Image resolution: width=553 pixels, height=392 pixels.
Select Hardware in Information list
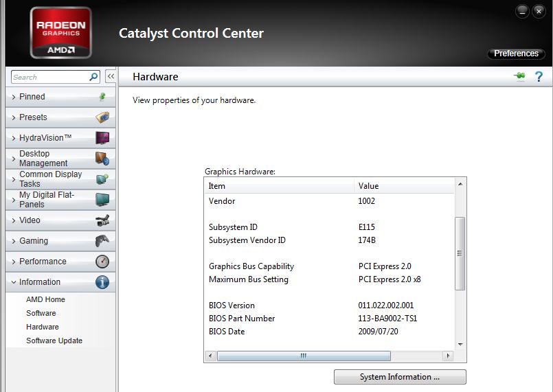(x=43, y=327)
